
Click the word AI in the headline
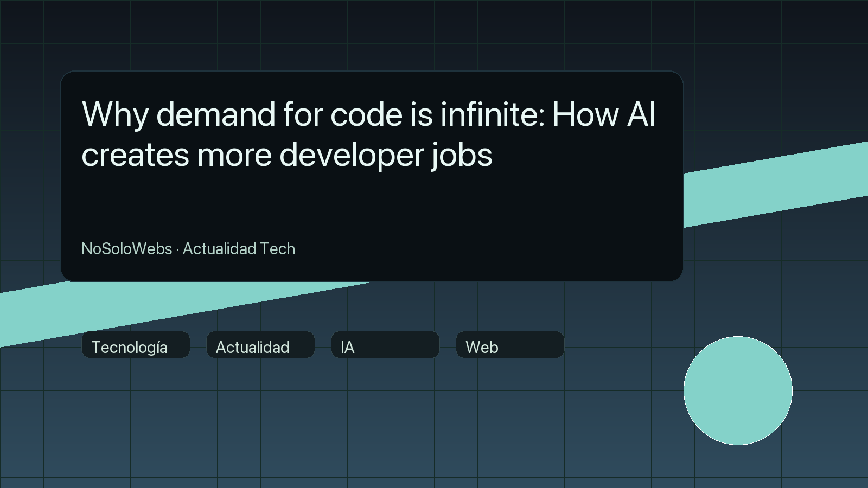coord(640,115)
